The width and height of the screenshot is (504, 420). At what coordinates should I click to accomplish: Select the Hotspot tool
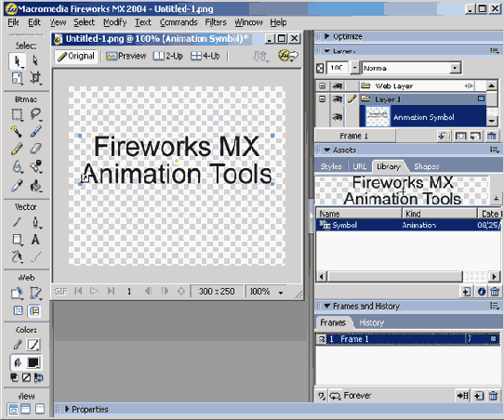(x=18, y=294)
